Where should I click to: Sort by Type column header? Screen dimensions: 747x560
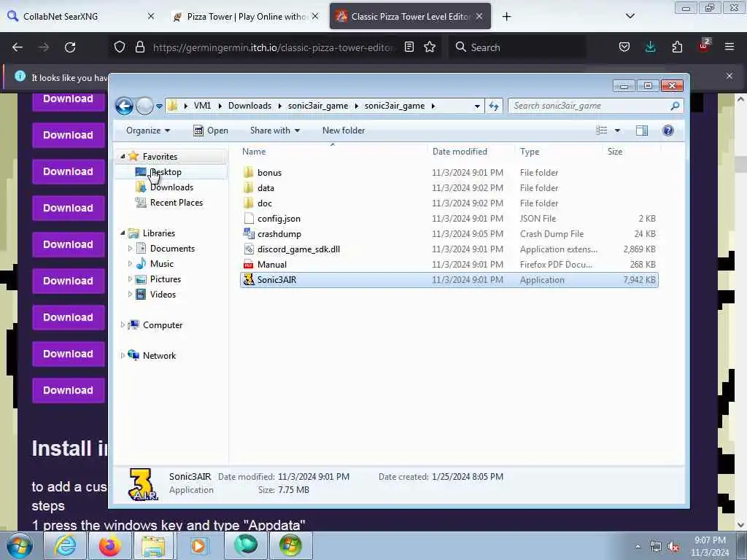point(530,152)
